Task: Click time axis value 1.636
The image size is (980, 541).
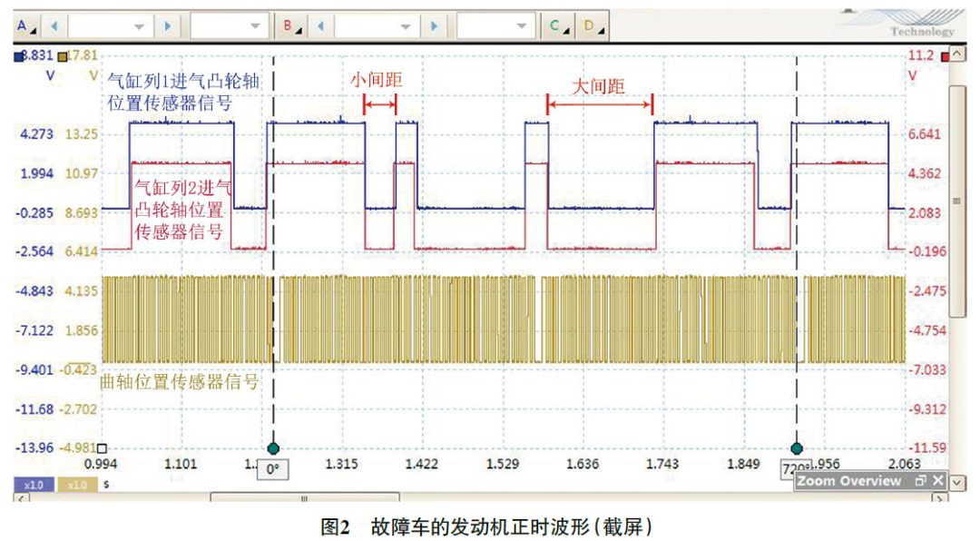Action: [x=583, y=464]
